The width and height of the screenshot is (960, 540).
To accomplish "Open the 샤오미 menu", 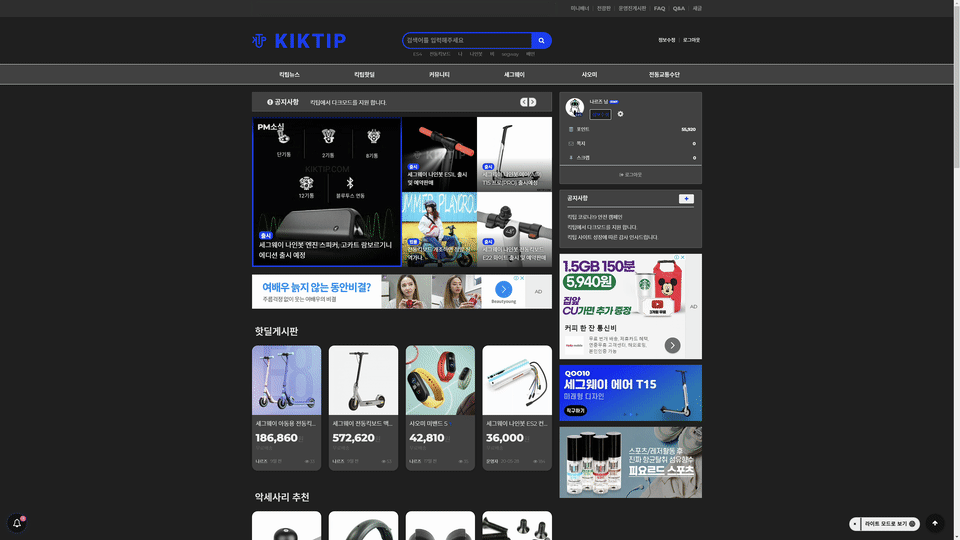I will 589,75.
